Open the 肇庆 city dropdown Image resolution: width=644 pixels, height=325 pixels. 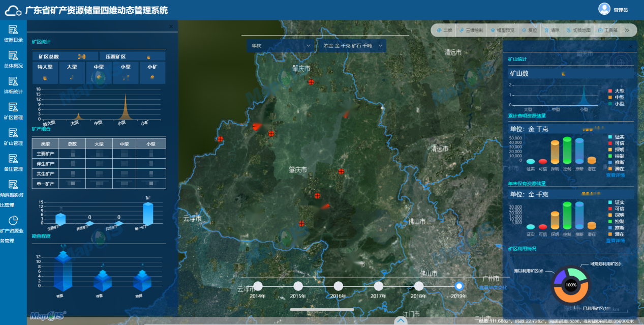[281, 46]
